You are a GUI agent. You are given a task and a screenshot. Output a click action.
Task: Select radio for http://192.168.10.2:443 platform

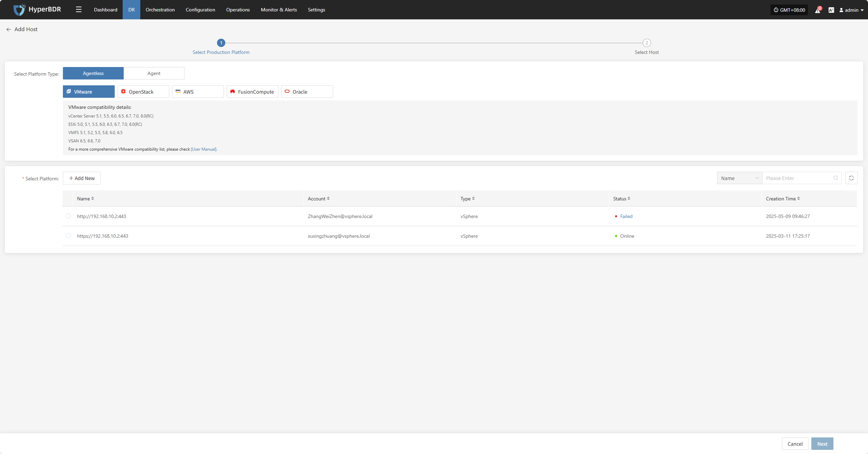tap(68, 216)
